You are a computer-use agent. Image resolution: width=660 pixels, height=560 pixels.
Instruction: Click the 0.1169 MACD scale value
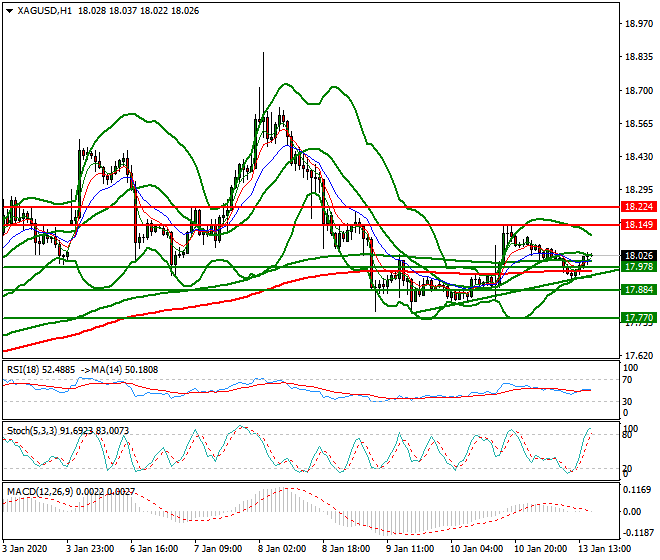point(637,490)
